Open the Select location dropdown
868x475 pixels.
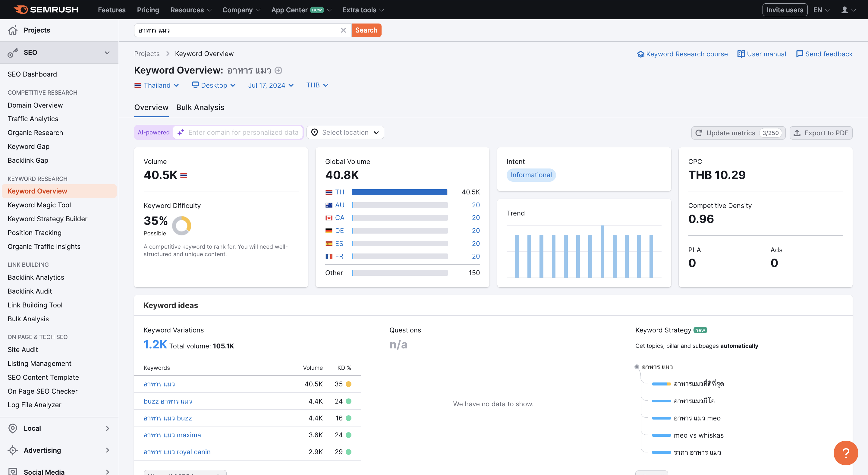click(x=345, y=132)
